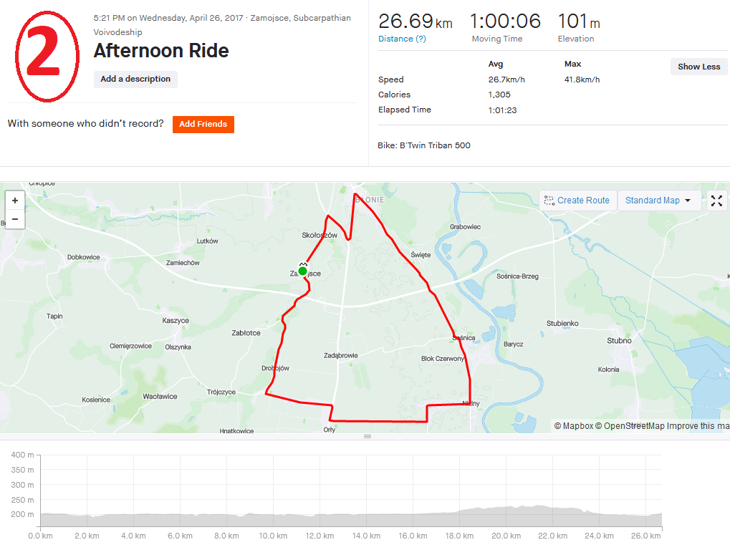The width and height of the screenshot is (730, 560).
Task: Zoom out on the route map
Action: coord(15,219)
